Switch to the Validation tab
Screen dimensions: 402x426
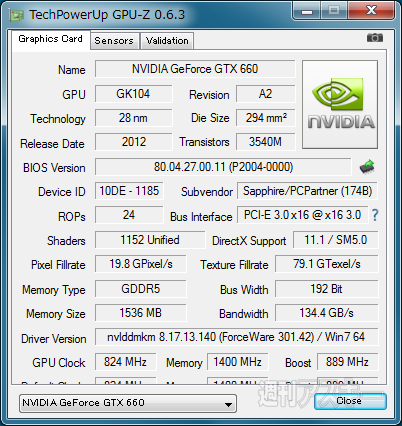(x=167, y=41)
